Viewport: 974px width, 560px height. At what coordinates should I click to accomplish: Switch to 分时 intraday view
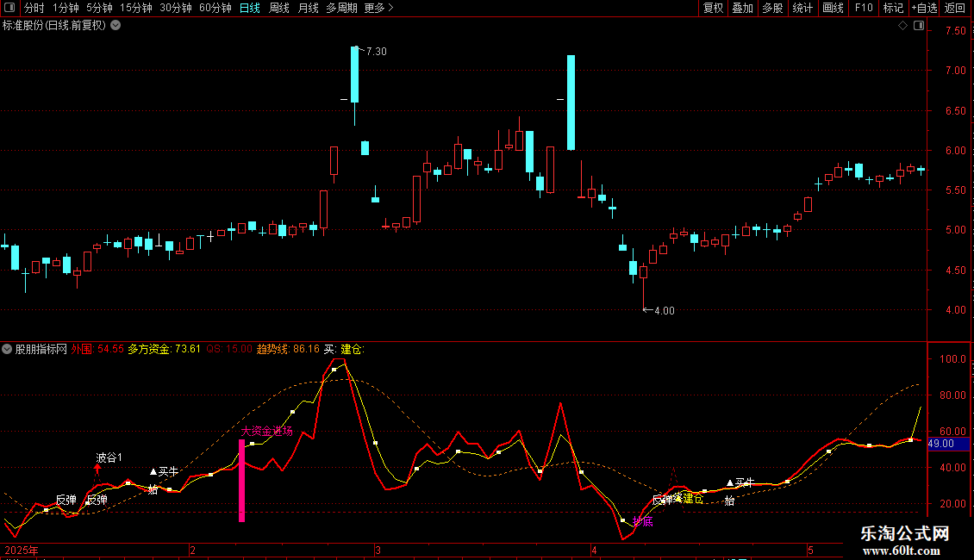(34, 8)
